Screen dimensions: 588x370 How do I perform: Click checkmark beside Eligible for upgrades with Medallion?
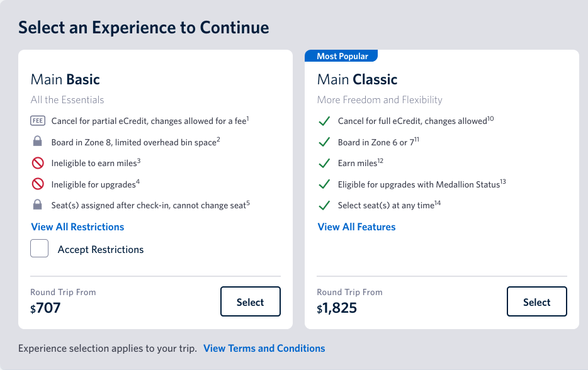[324, 184]
